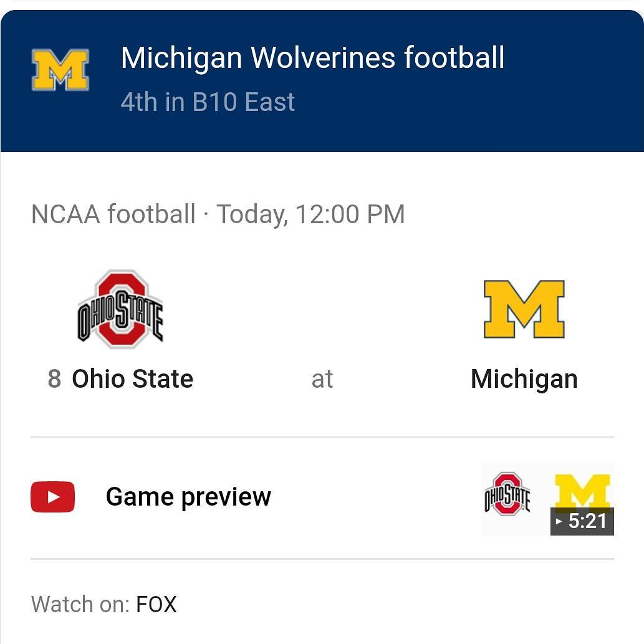Open the Game preview label
Image resolution: width=644 pixels, height=644 pixels.
coord(188,497)
